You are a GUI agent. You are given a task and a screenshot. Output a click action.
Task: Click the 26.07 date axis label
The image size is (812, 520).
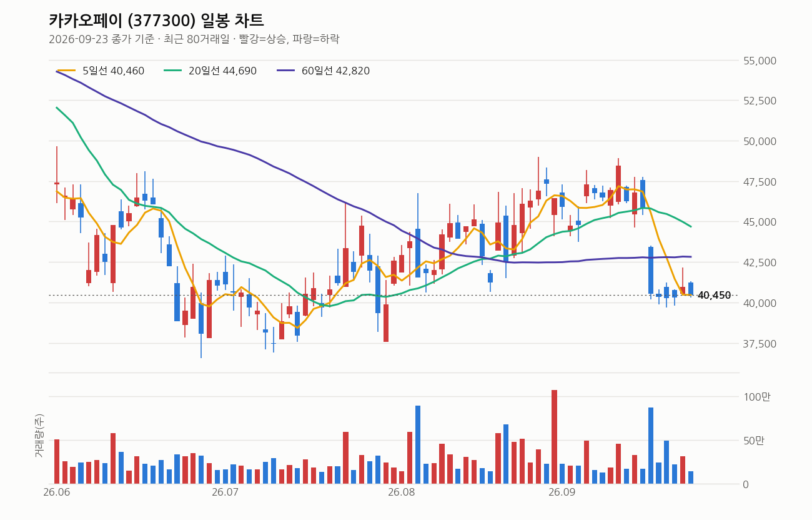tap(225, 492)
